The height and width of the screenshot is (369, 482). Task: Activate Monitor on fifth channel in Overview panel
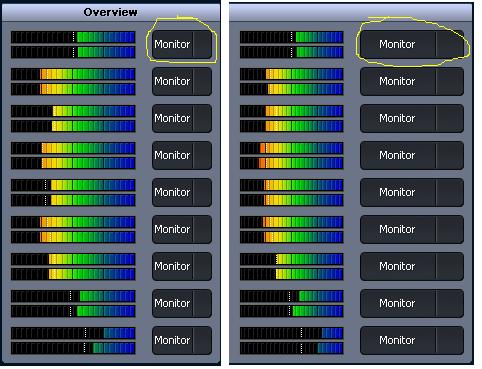point(182,193)
